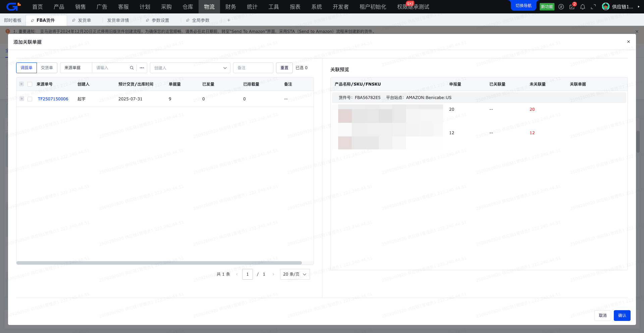Open the notification bell
This screenshot has height=333, width=644.
pyautogui.click(x=583, y=7)
